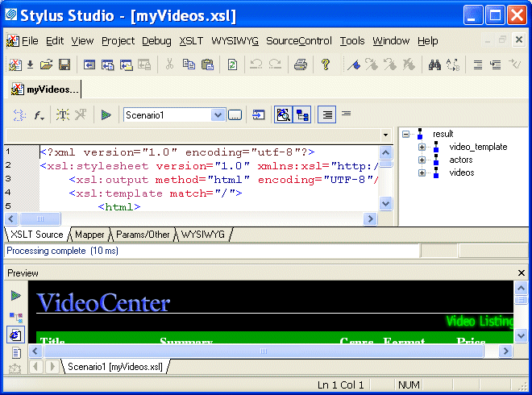
Task: Show preview in Internet Explorer browser view
Action: (x=15, y=335)
